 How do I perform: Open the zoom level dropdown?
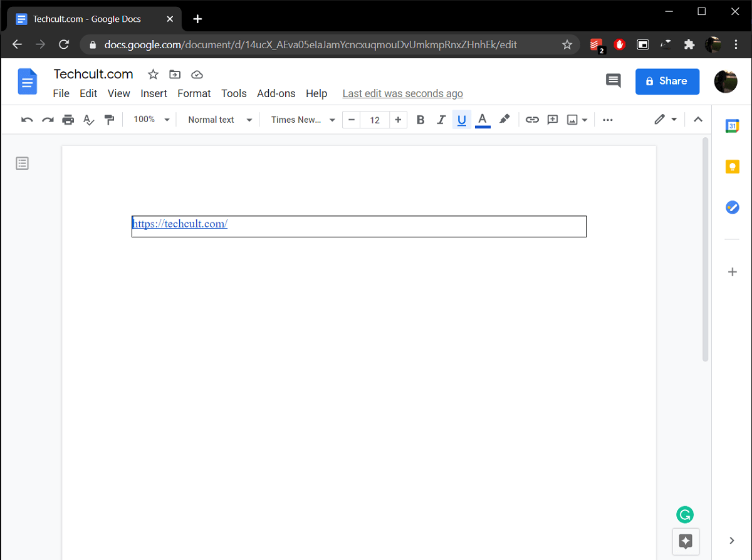(150, 119)
